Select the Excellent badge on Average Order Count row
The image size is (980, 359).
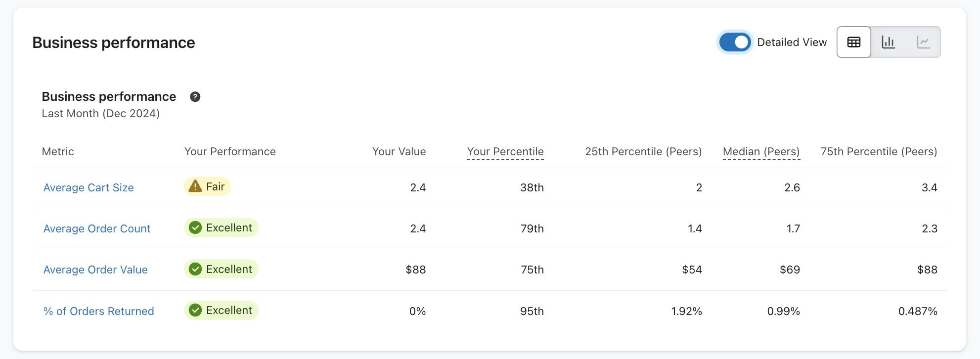(x=221, y=227)
